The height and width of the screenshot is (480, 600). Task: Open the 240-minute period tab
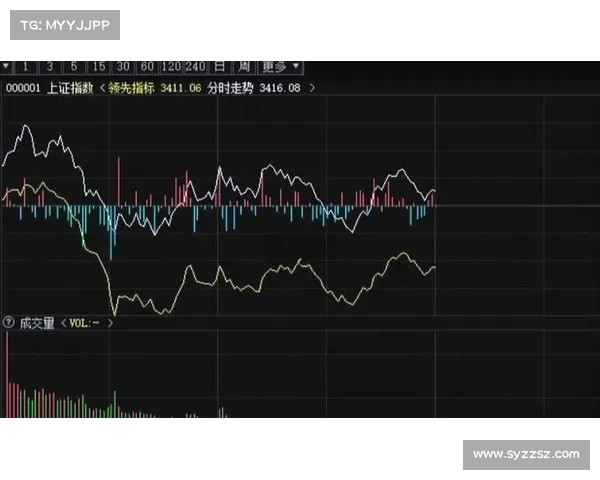pyautogui.click(x=196, y=67)
